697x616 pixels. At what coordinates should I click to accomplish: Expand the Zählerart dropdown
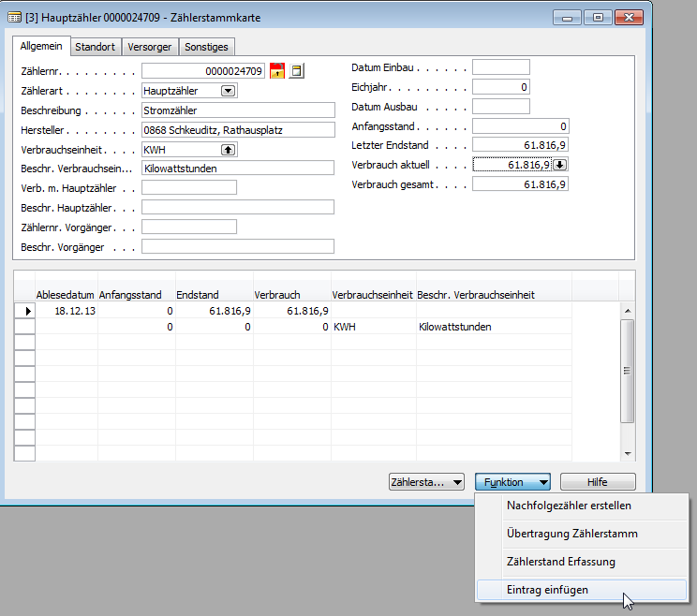click(228, 91)
